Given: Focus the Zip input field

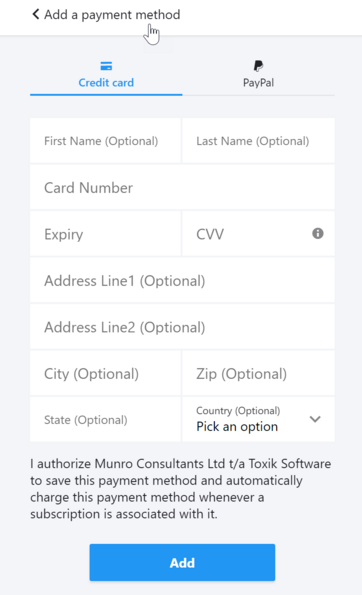Looking at the screenshot, I should coord(258,373).
